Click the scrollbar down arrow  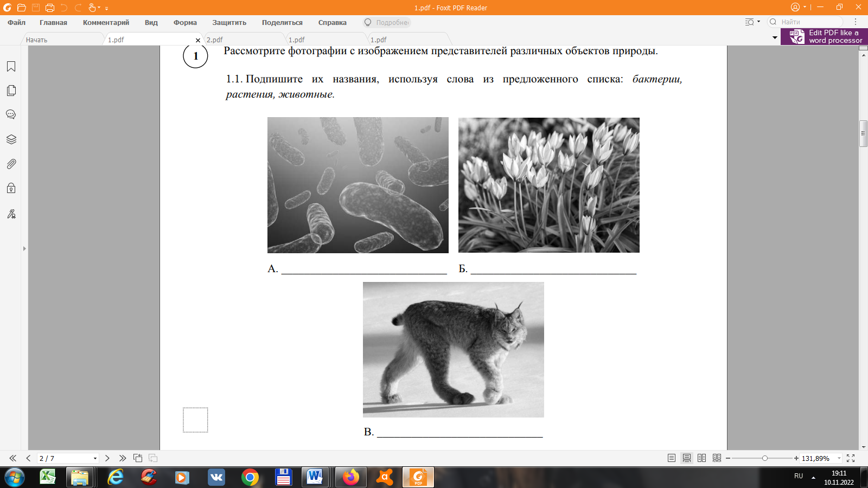tap(864, 446)
